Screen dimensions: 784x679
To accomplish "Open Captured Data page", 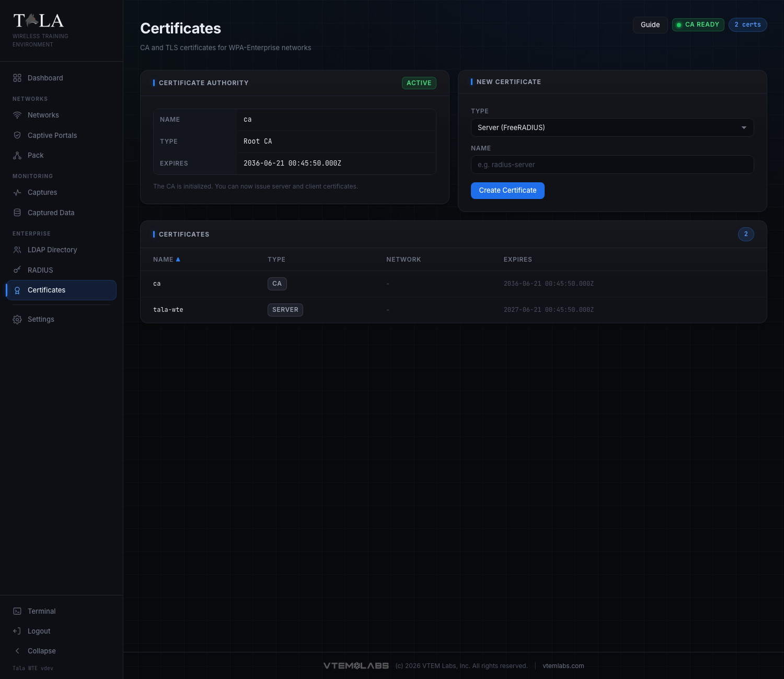I will coord(61,213).
